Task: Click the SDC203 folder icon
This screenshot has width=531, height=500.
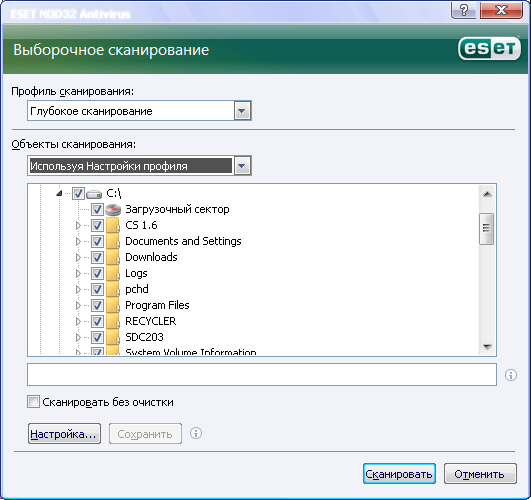Action: (x=113, y=337)
